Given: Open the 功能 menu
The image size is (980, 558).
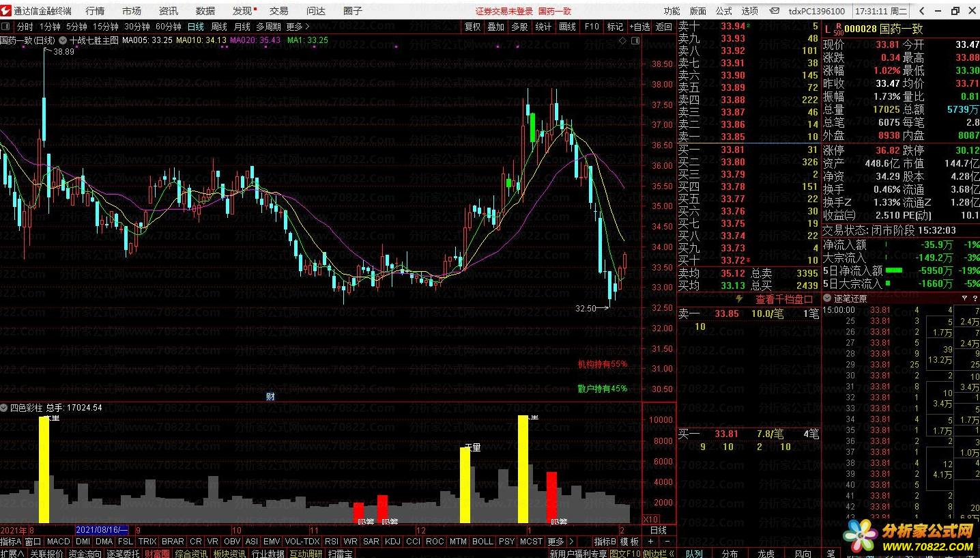Looking at the screenshot, I should point(672,11).
